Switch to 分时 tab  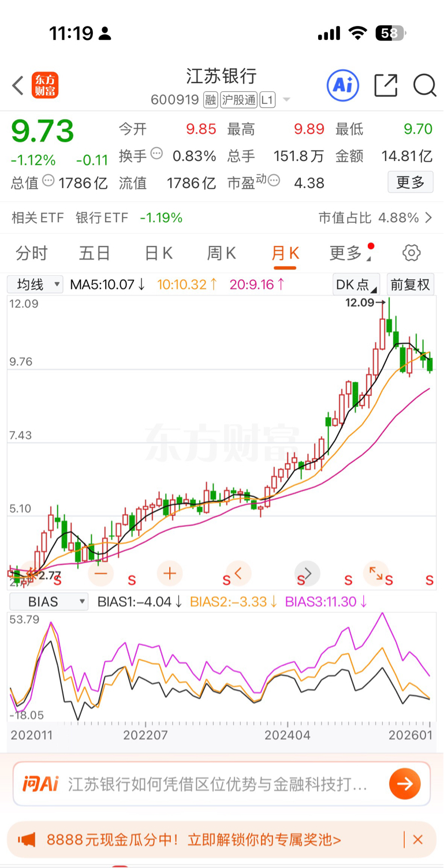click(x=32, y=253)
